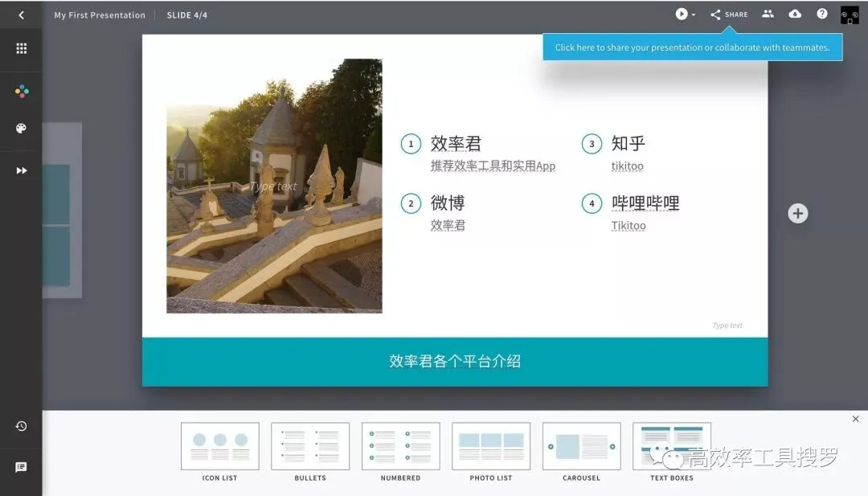Edit the 微博 heading
Screen dimensions: 868x496
pyautogui.click(x=448, y=203)
